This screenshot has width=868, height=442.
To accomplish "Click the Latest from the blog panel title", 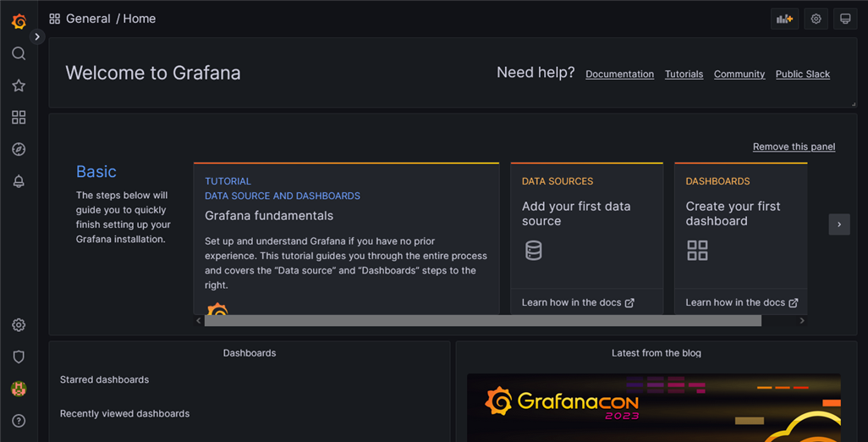I will coord(656,353).
